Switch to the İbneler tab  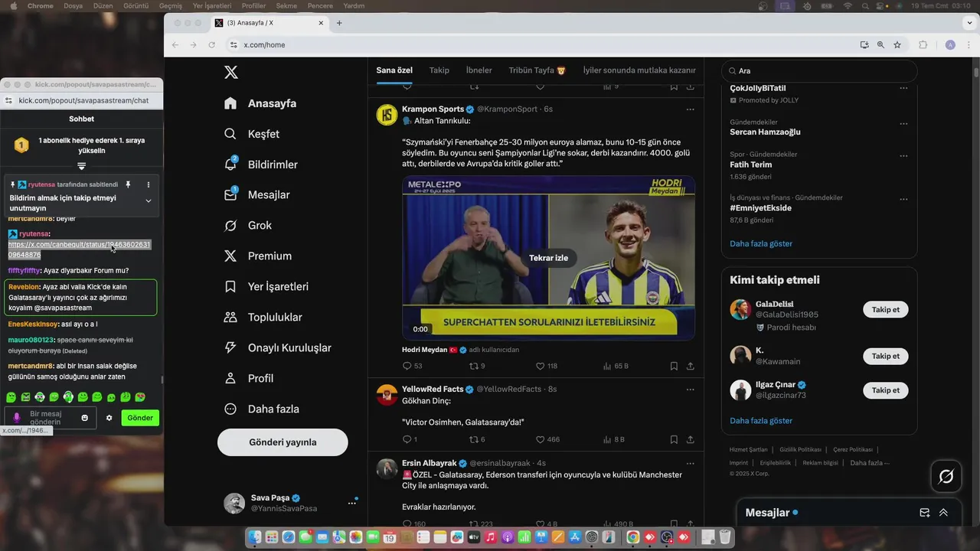tap(479, 70)
